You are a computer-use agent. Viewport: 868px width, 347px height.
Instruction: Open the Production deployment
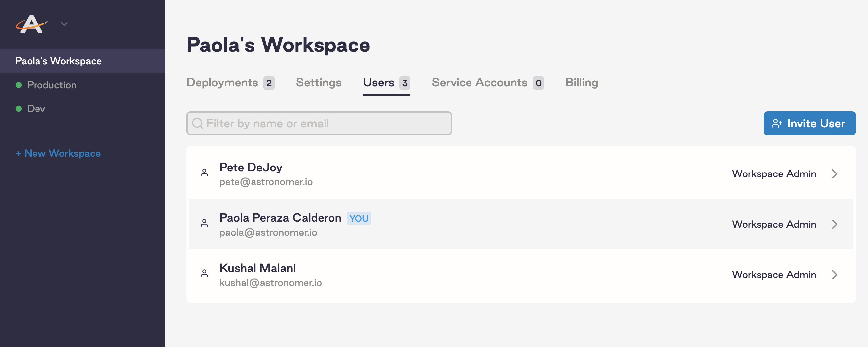click(x=52, y=85)
